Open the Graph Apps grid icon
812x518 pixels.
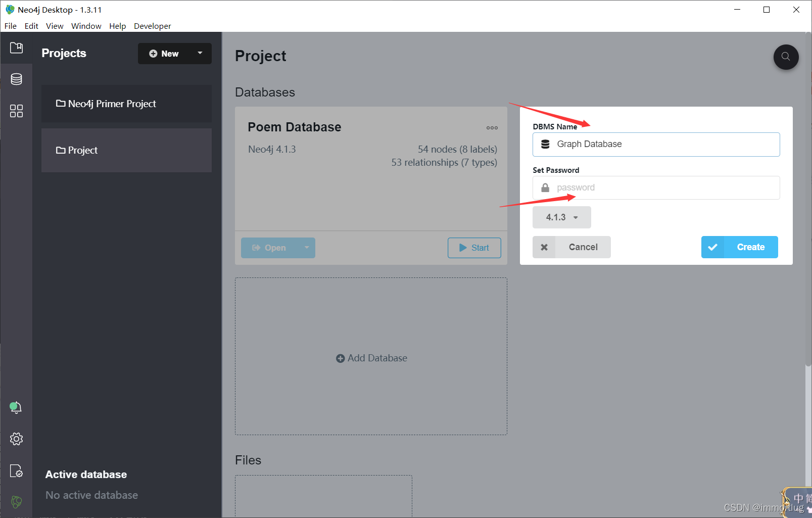(x=16, y=111)
